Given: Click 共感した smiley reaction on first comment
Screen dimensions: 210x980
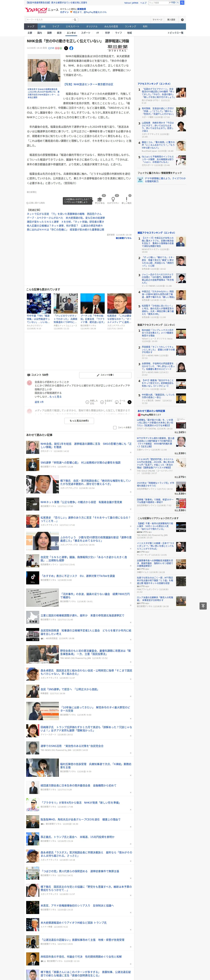Looking at the screenshot, I should [92, 402].
